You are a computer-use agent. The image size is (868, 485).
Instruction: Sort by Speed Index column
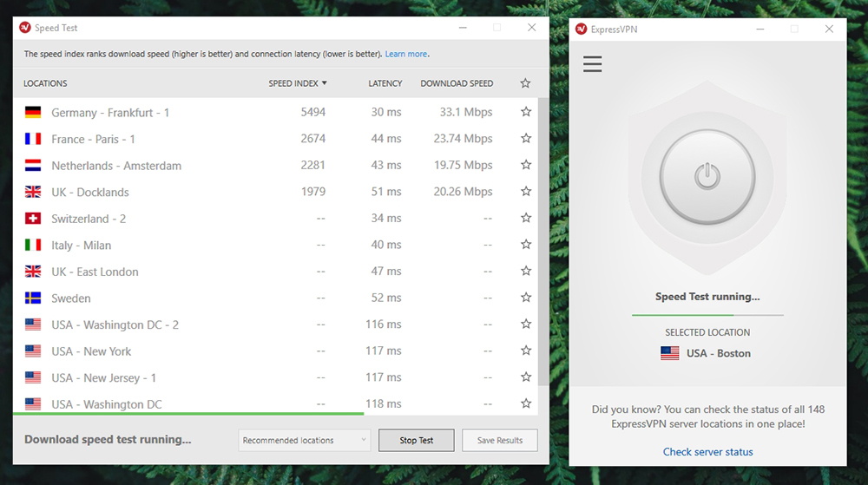(x=298, y=83)
